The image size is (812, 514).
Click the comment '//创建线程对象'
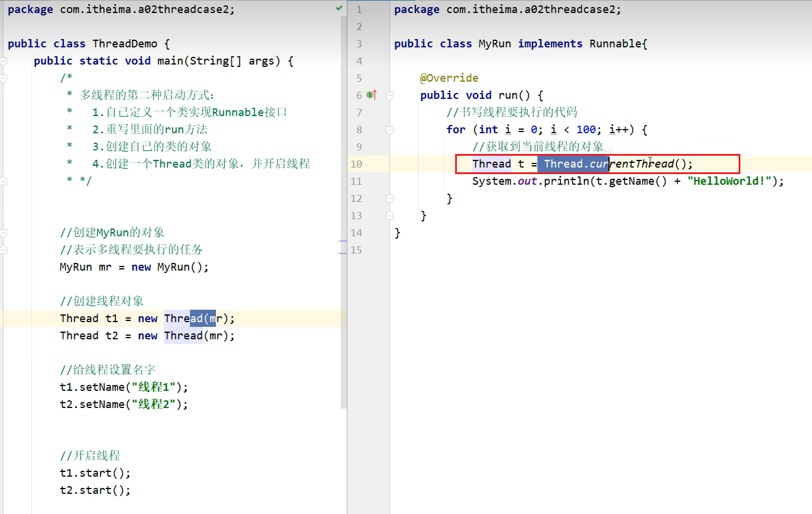(x=102, y=301)
